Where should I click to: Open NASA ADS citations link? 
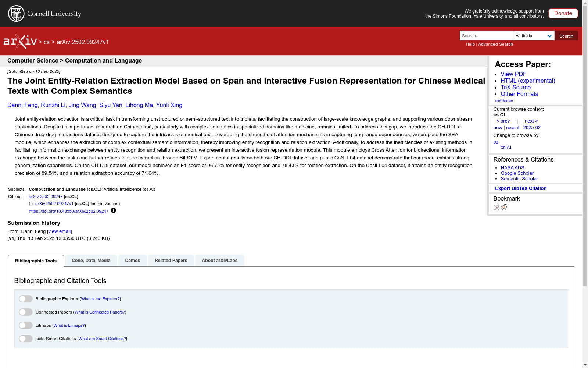pos(512,168)
